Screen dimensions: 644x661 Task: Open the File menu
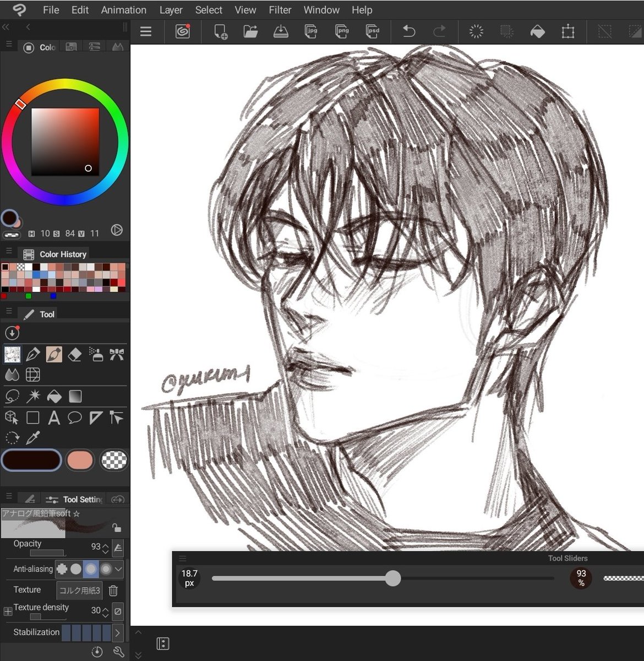51,10
